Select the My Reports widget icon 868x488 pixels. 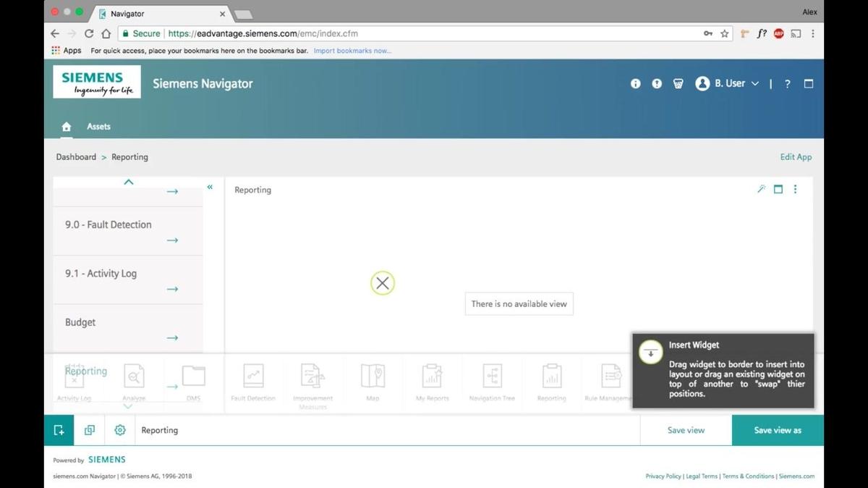[432, 376]
